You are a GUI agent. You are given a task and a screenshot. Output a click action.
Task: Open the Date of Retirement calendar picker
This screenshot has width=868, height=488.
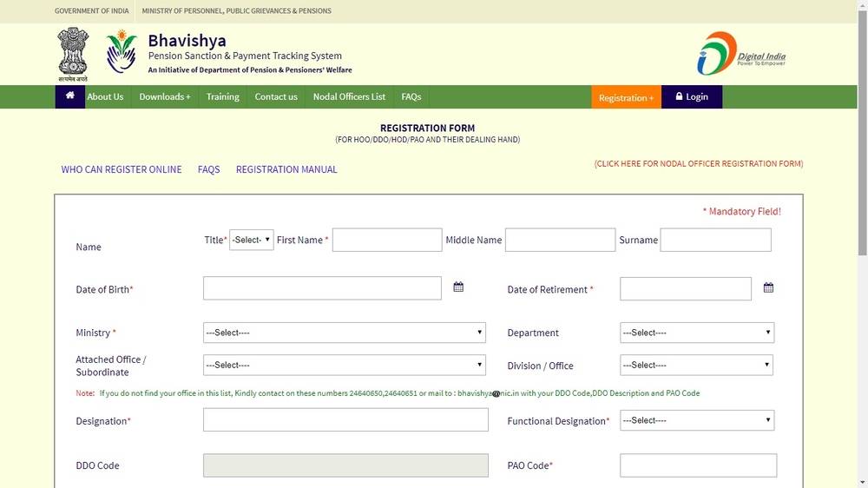pos(768,287)
